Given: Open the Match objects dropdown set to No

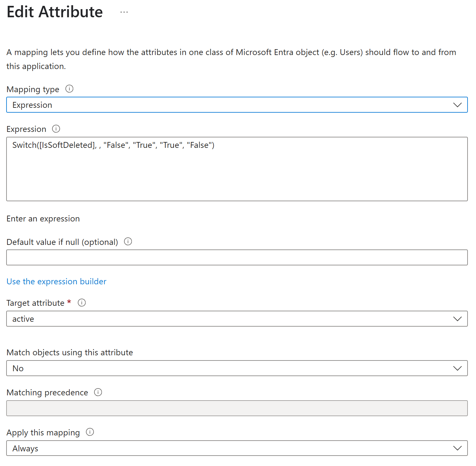Looking at the screenshot, I should point(237,368).
